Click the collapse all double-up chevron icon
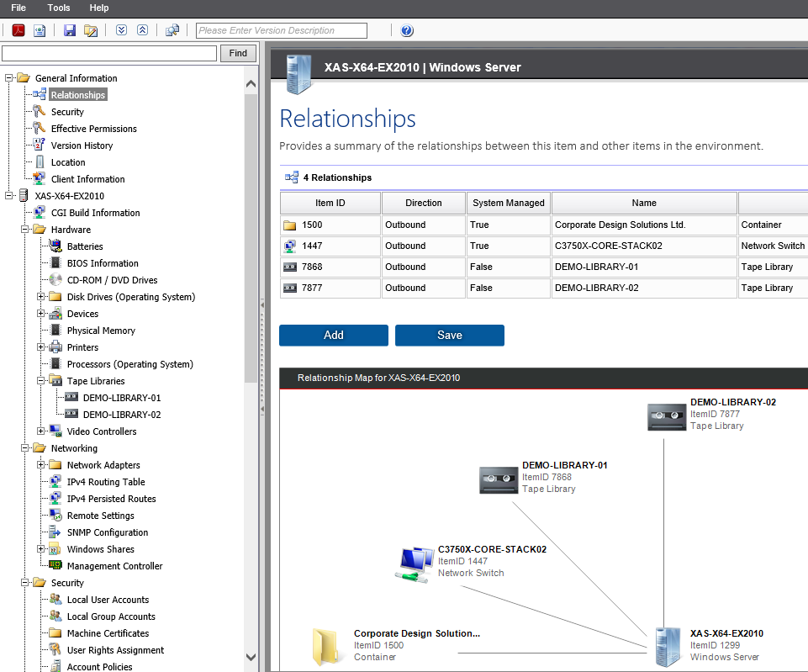 click(x=141, y=29)
